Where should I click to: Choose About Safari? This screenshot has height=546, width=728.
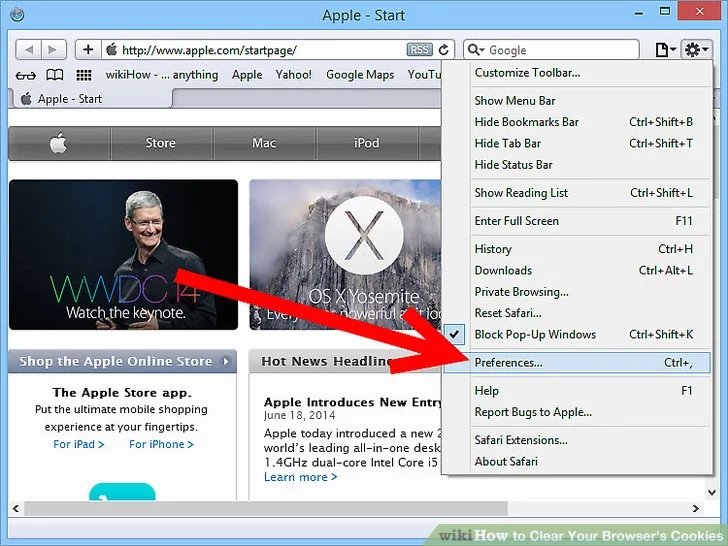577,462
